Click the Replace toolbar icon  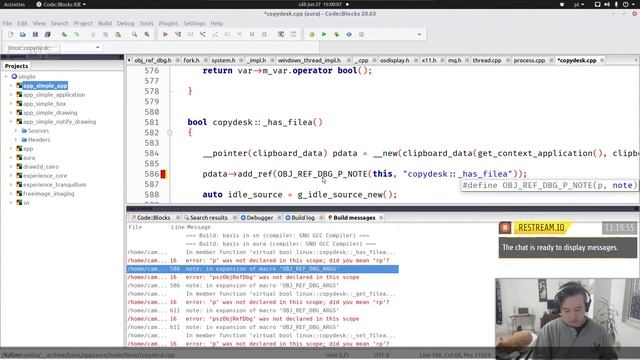click(x=147, y=35)
